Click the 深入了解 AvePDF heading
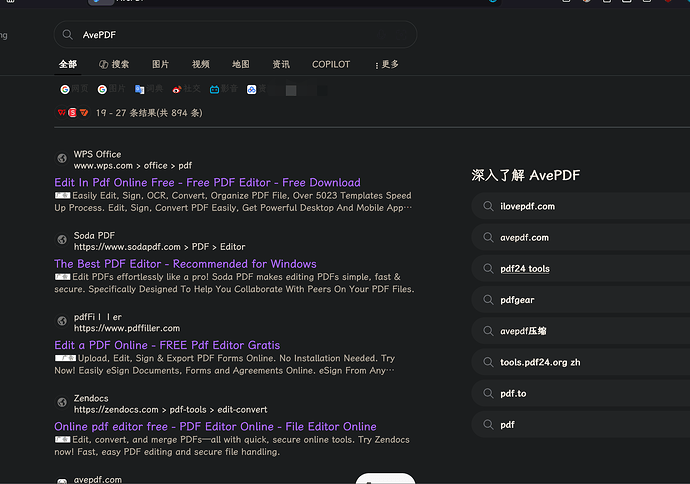 (526, 175)
